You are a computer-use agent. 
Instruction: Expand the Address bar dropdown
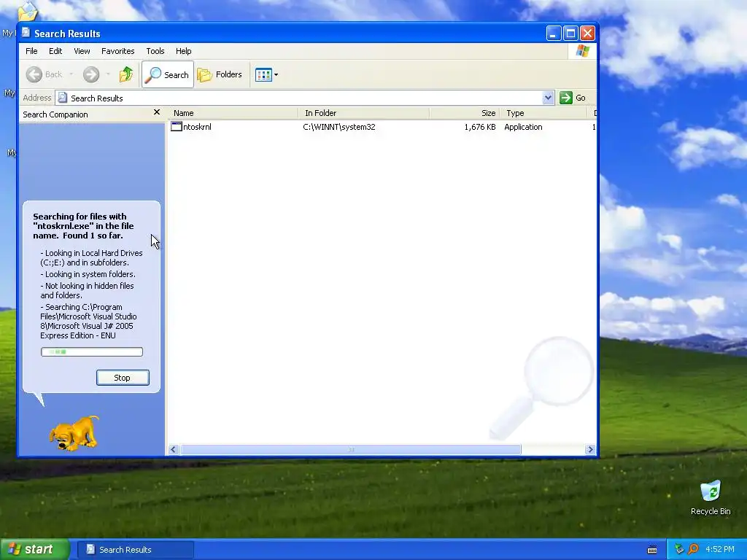[x=548, y=98]
